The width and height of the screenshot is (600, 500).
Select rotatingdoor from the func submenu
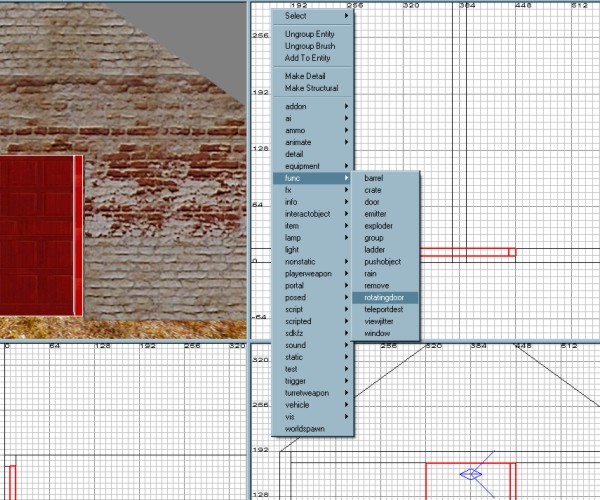(x=384, y=297)
